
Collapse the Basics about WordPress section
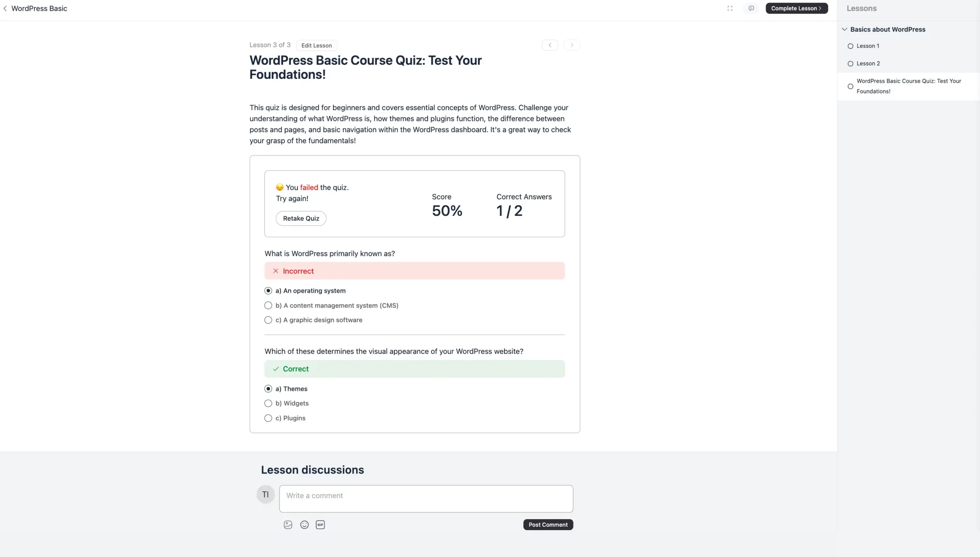click(x=844, y=29)
